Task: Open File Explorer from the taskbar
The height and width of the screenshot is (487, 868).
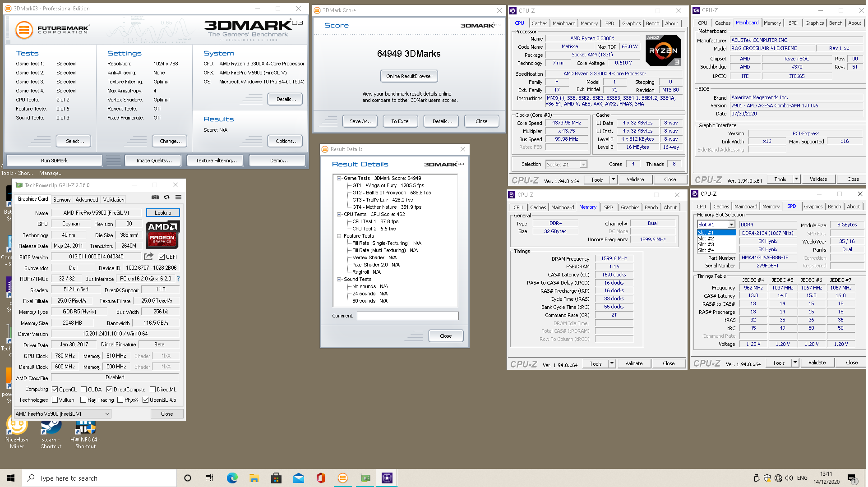Action: pos(254,478)
